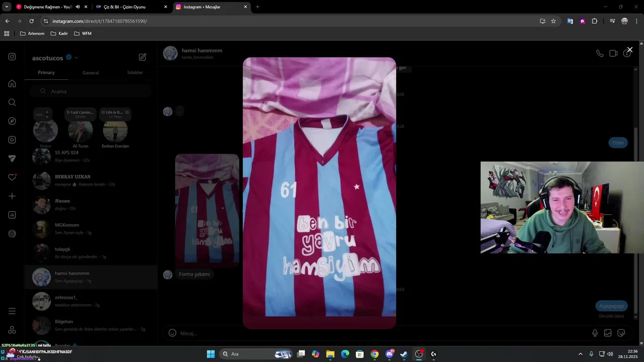
Task: Click the sent 'Ettim' message bubble
Action: 618,143
